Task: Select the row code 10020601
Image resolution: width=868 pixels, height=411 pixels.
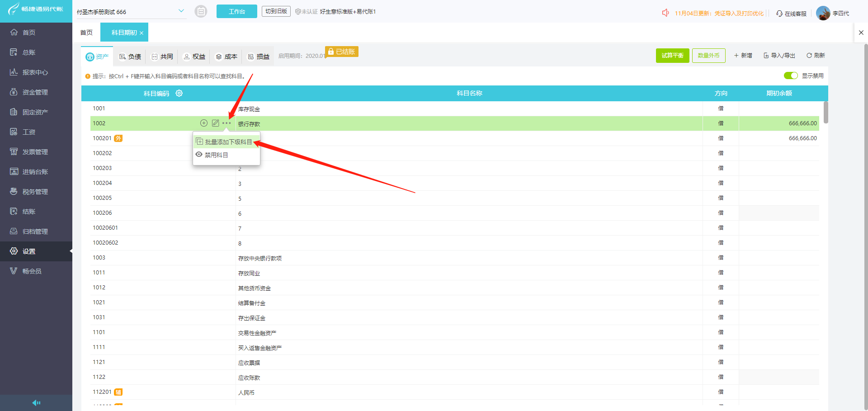Action: pos(105,228)
